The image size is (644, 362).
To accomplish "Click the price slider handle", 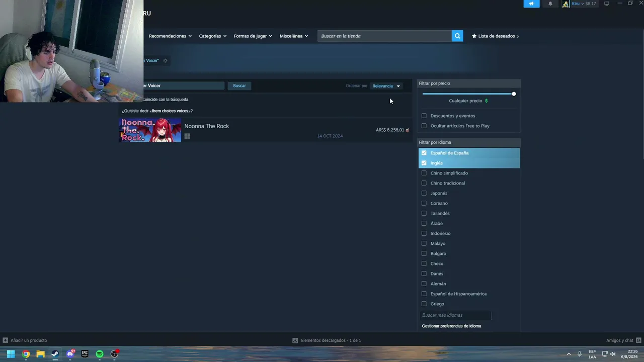I will (x=514, y=94).
